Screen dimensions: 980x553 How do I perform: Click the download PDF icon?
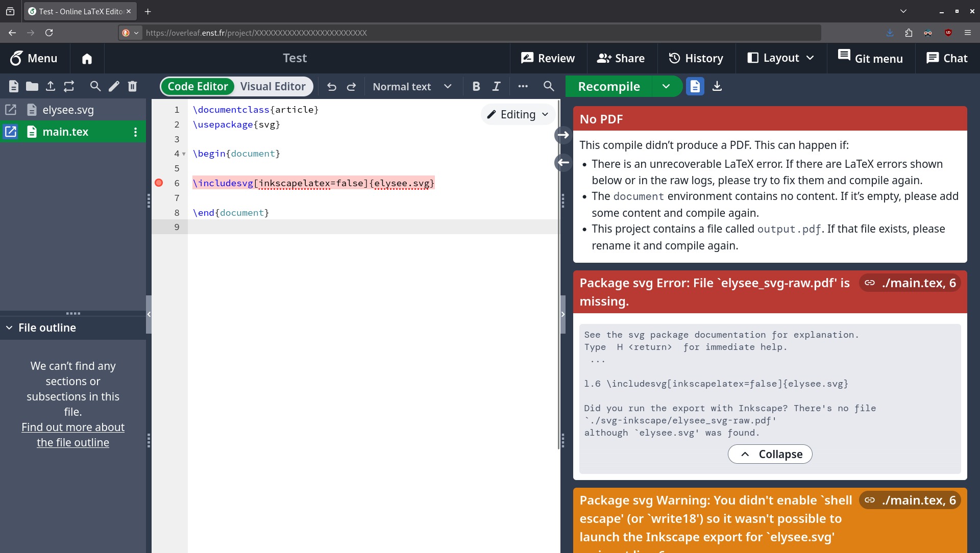[717, 86]
